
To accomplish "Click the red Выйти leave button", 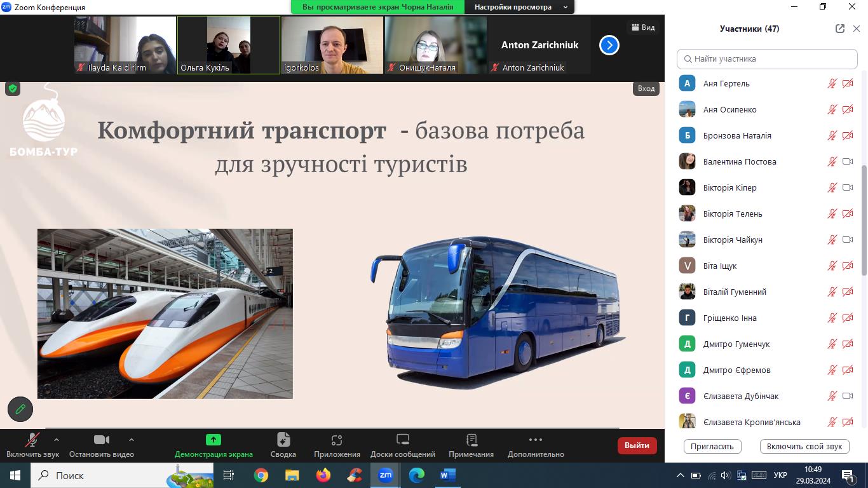I will tap(637, 445).
